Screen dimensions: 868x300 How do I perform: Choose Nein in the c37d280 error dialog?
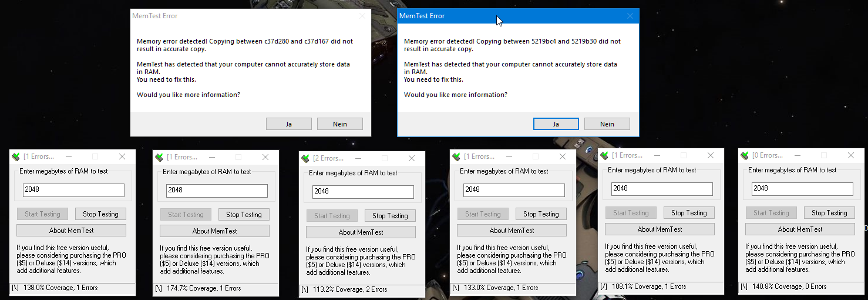coord(340,124)
